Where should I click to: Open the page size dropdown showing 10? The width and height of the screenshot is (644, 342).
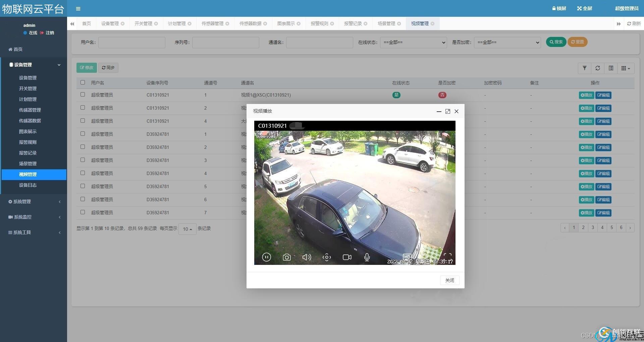point(187,229)
